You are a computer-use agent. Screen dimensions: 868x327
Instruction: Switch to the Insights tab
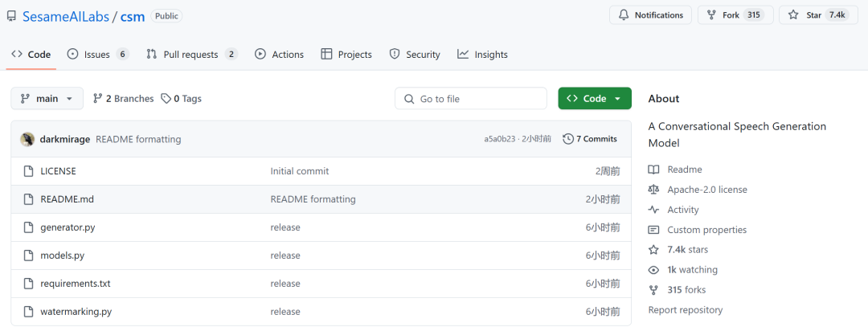click(x=482, y=55)
